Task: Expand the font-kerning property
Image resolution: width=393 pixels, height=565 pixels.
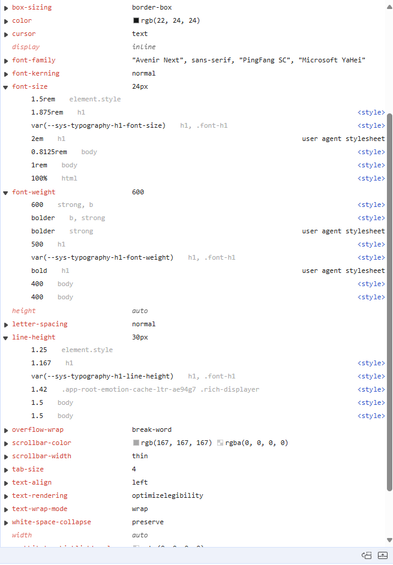Action: click(x=6, y=74)
